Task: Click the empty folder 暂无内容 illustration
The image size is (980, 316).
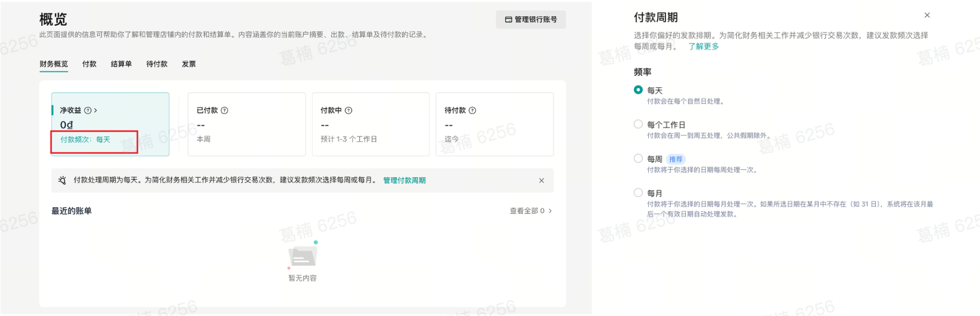Action: pyautogui.click(x=303, y=256)
